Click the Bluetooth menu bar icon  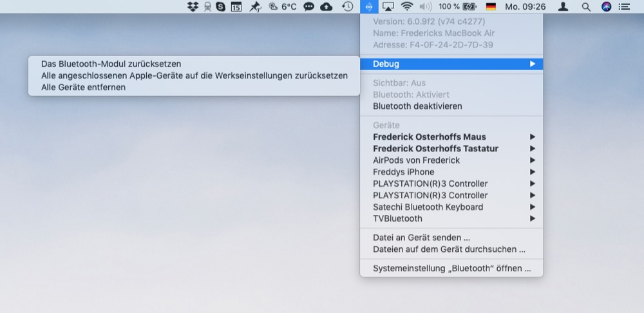[368, 6]
